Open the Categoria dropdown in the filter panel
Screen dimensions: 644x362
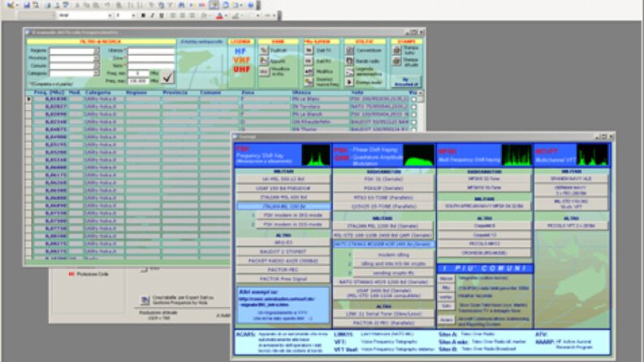click(96, 73)
